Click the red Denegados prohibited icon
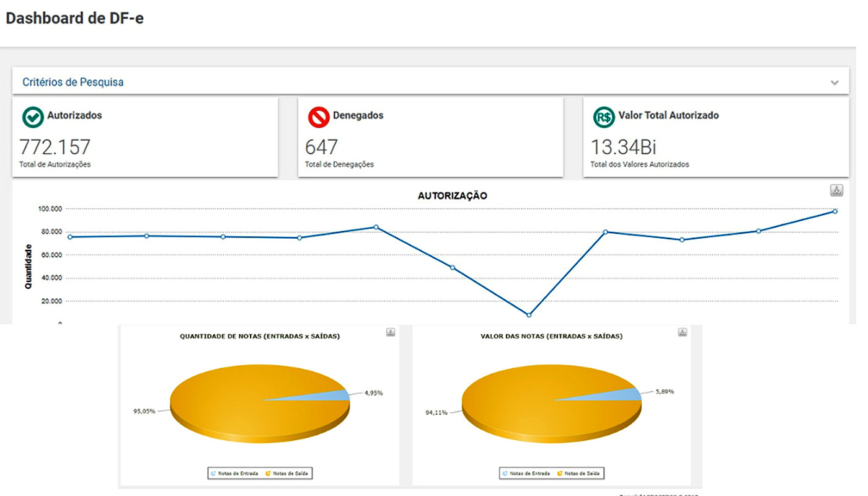The width and height of the screenshot is (868, 496). [x=318, y=117]
